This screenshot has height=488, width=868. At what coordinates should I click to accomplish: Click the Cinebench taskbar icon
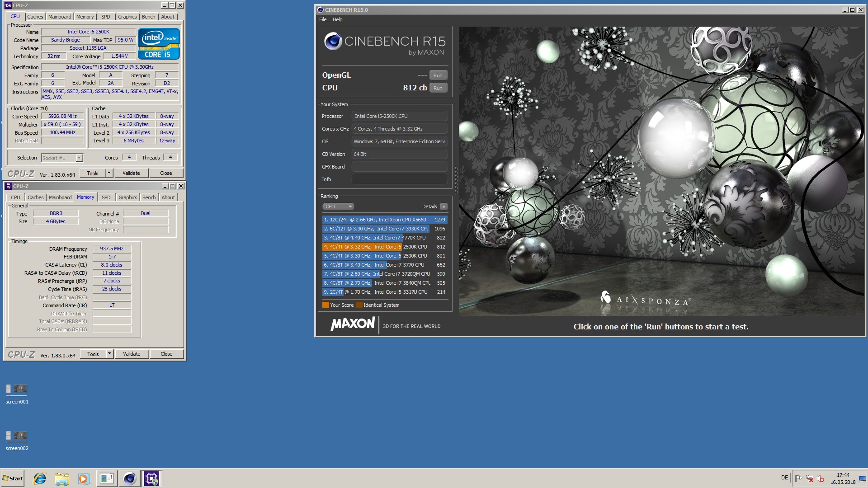tap(129, 479)
